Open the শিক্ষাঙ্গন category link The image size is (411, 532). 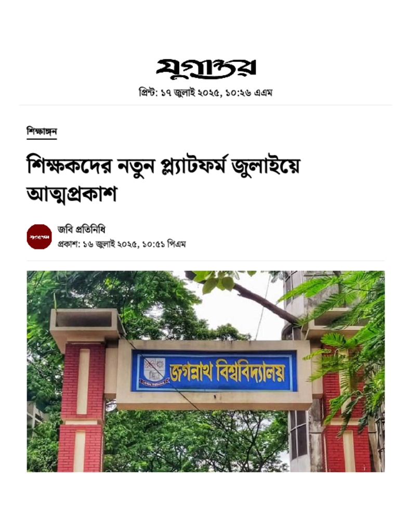coord(42,131)
